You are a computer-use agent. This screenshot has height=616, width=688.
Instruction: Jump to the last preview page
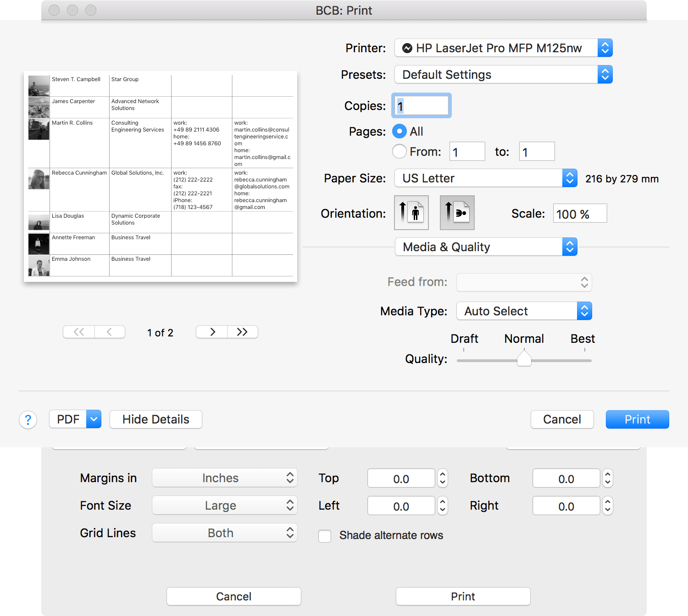[x=243, y=332]
